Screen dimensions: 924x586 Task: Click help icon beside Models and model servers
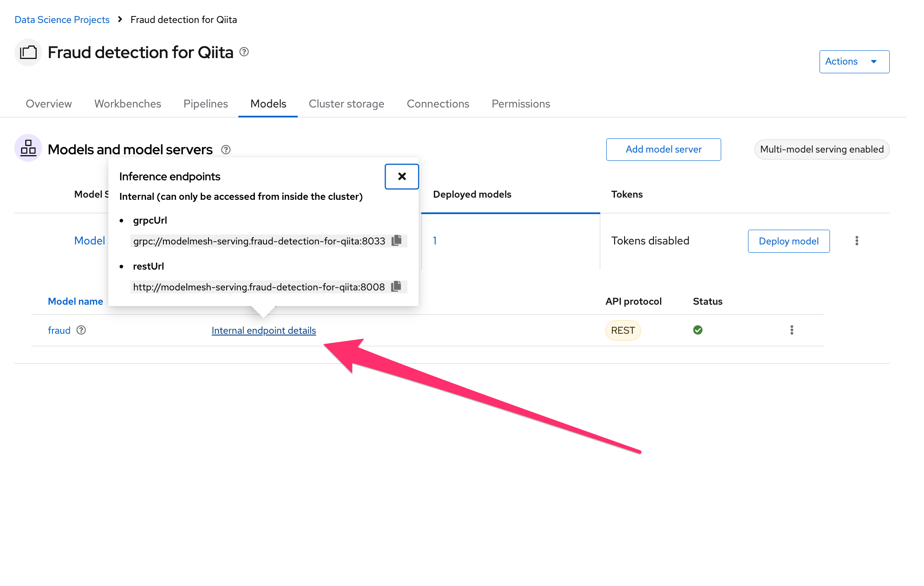pyautogui.click(x=226, y=150)
